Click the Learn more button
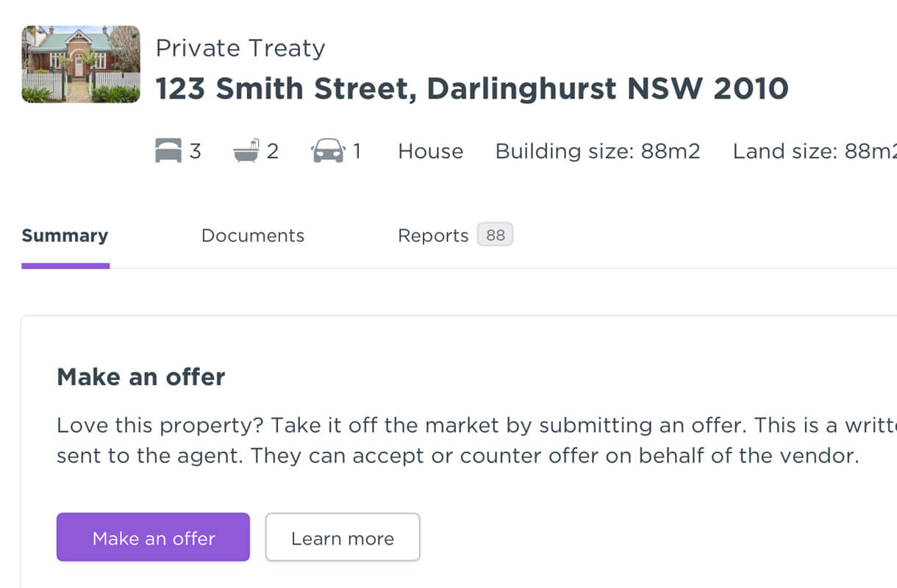The image size is (897, 588). [343, 537]
